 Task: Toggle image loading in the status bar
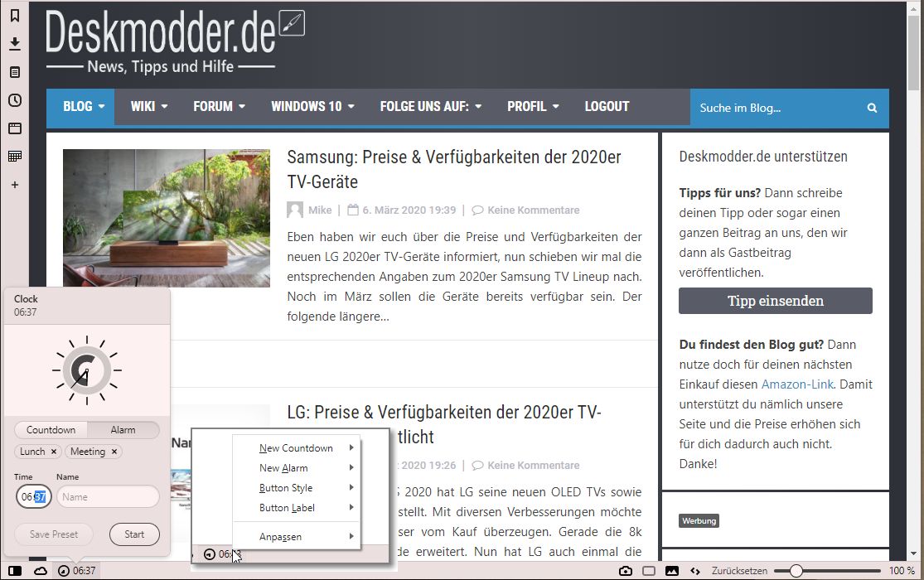(x=672, y=571)
